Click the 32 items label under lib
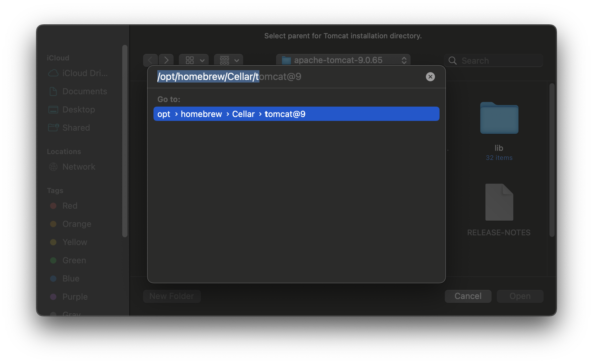 pos(499,158)
